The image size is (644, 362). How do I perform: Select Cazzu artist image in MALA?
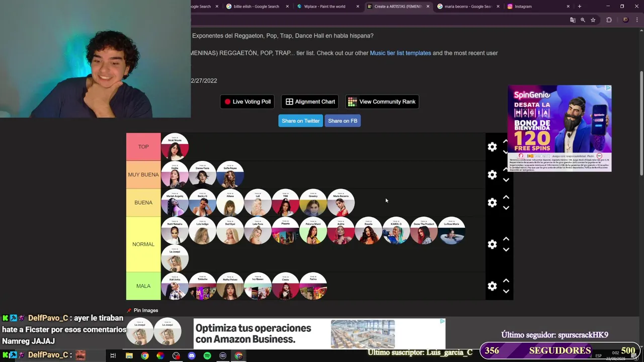pos(285,286)
